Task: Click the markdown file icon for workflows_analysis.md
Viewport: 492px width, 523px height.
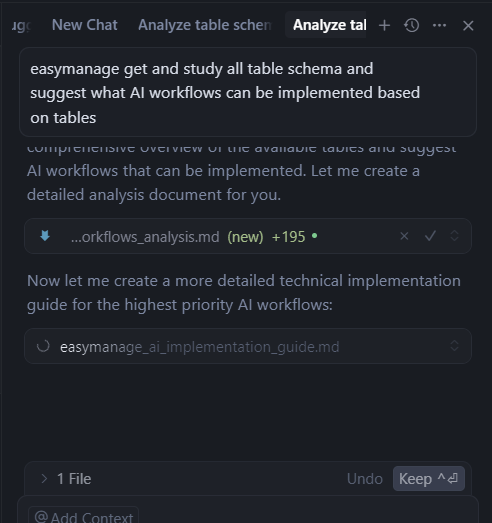Action: coord(45,236)
